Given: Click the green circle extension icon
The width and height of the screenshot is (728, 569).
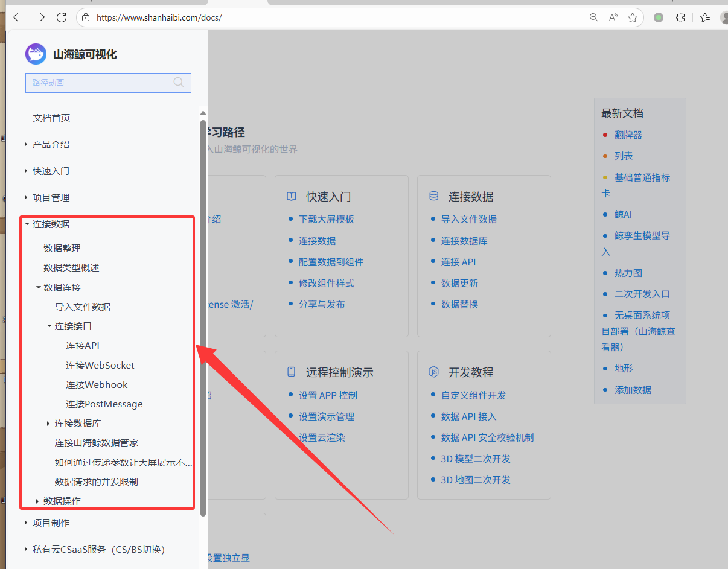Looking at the screenshot, I should pos(659,17).
